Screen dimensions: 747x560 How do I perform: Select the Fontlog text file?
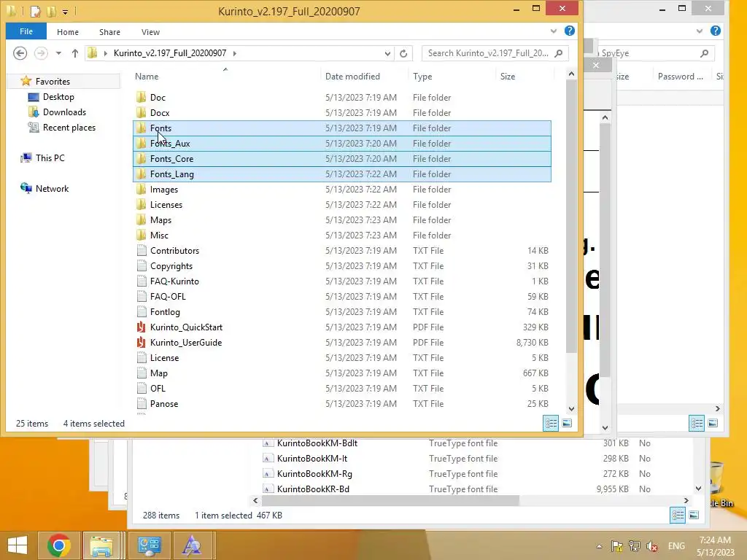point(341,311)
